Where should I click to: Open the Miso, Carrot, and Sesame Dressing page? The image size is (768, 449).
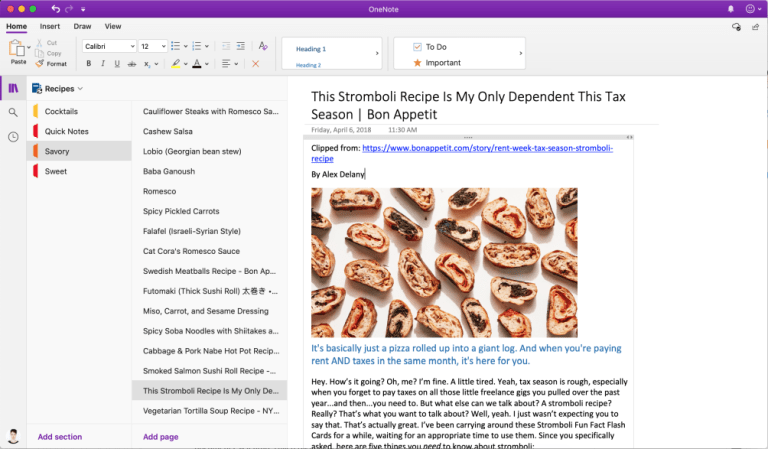tap(209, 311)
